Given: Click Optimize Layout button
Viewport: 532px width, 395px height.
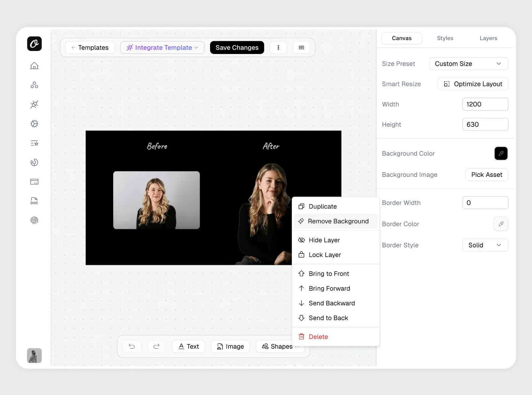Looking at the screenshot, I should pyautogui.click(x=473, y=84).
